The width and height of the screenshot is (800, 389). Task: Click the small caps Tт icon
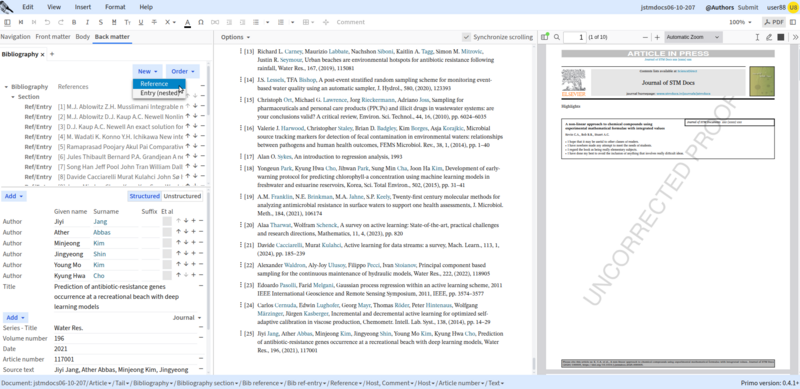pyautogui.click(x=128, y=22)
